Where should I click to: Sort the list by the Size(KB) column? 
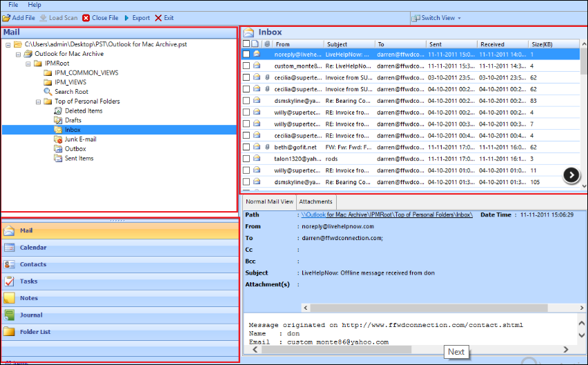554,44
